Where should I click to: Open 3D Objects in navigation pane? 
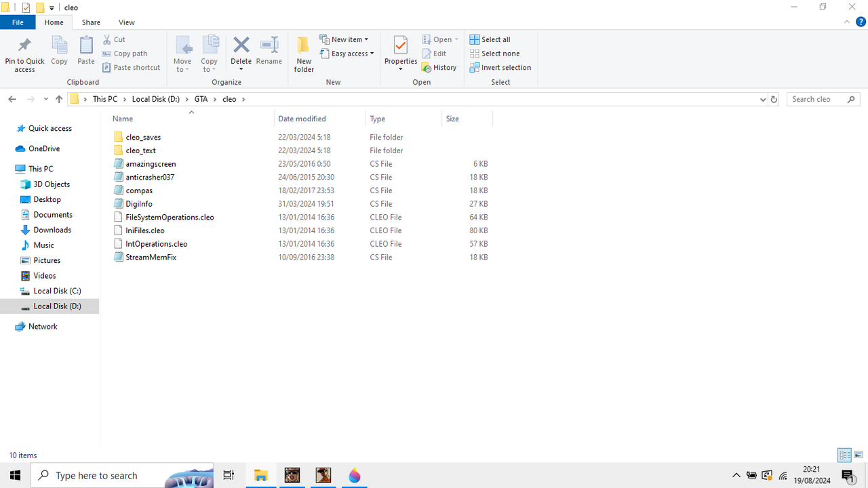click(x=52, y=184)
